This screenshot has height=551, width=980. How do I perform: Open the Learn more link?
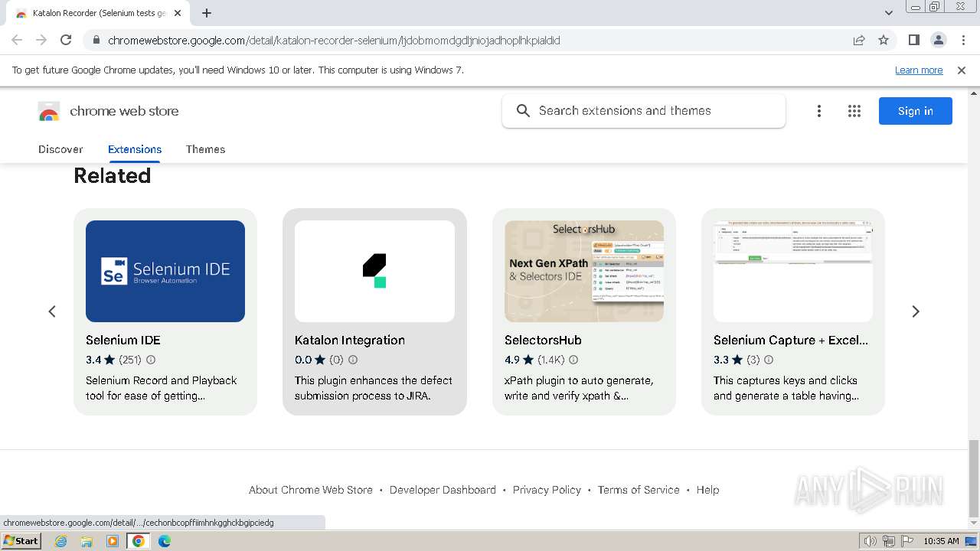coord(919,70)
